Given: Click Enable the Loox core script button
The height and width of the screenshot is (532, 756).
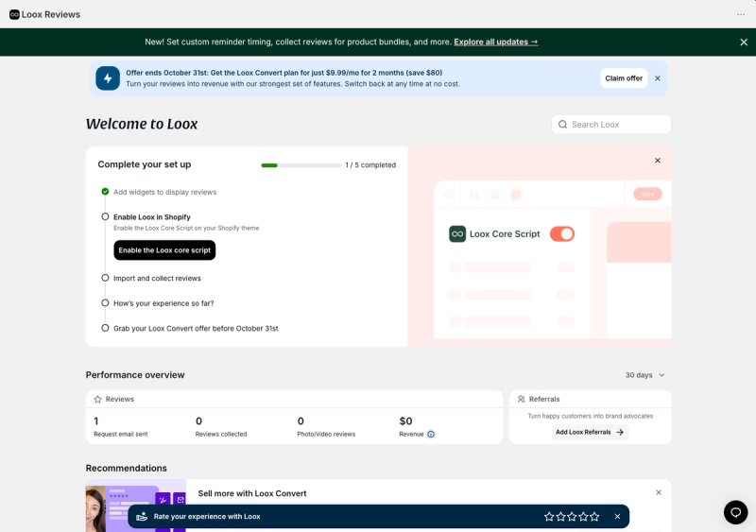Looking at the screenshot, I should [164, 250].
